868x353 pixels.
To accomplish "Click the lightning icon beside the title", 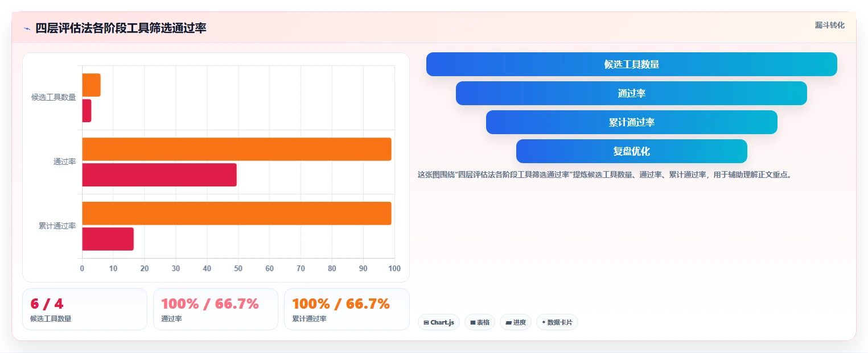I will point(27,28).
